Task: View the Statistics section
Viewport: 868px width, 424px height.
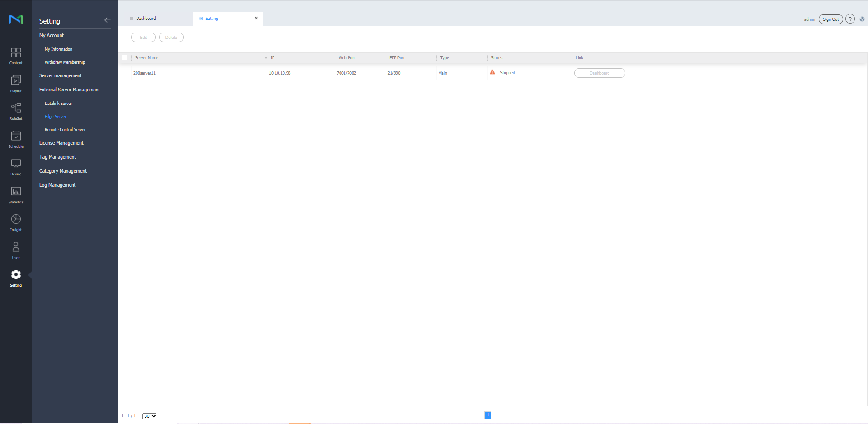Action: [x=16, y=195]
